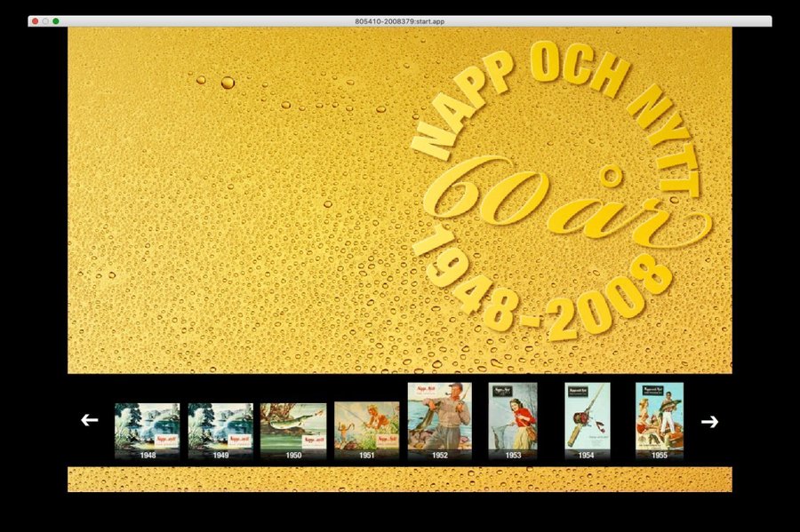Select the 1954 cover with the fishing reel
The height and width of the screenshot is (532, 800).
(x=588, y=421)
